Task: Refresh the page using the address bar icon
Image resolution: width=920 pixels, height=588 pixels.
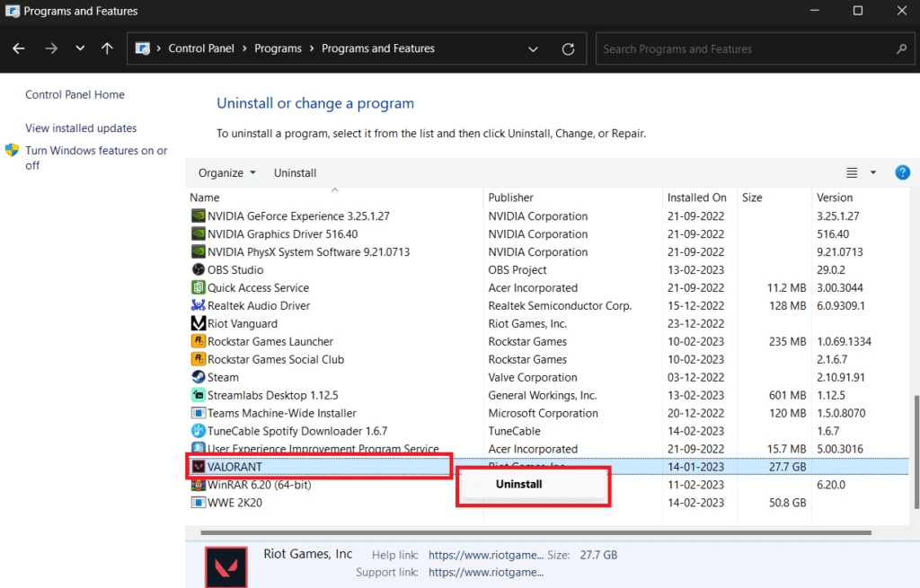Action: (x=568, y=48)
